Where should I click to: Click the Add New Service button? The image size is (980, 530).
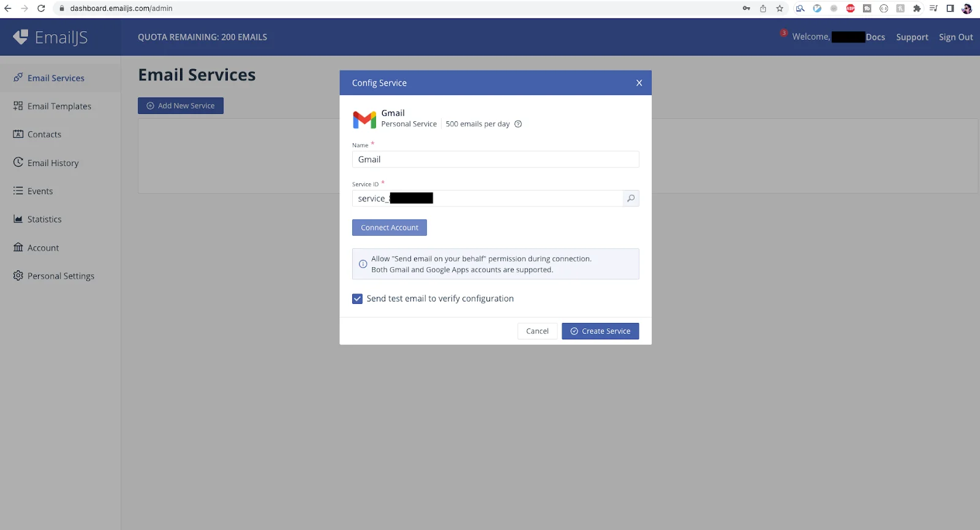[181, 105]
